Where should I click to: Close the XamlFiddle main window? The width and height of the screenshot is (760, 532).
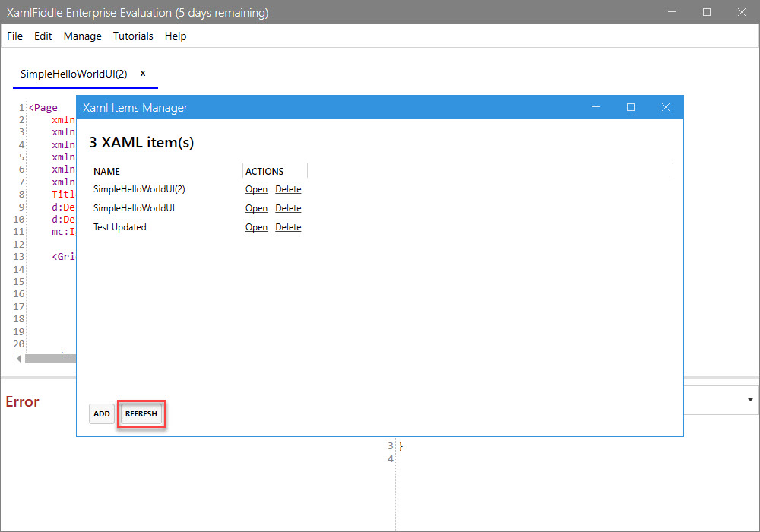point(742,12)
